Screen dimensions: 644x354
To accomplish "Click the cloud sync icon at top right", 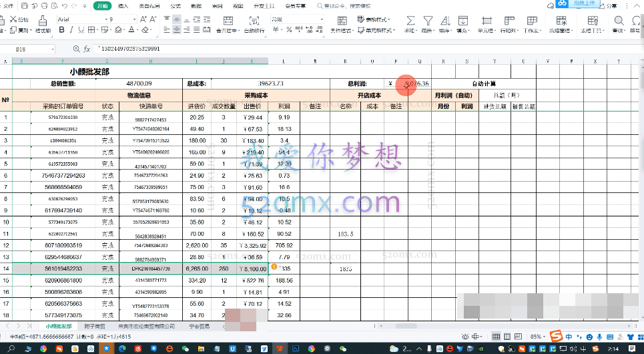I will click(551, 6).
